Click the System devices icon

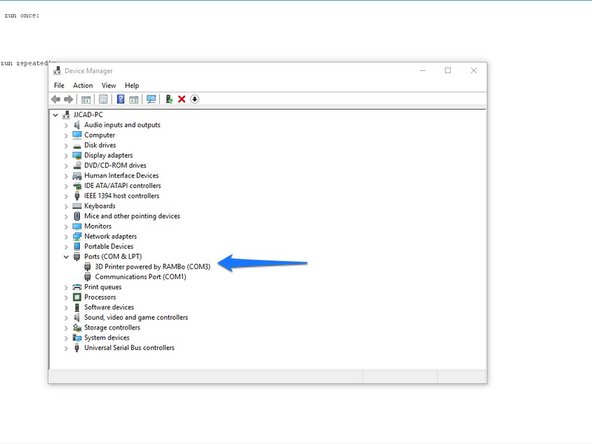pos(77,338)
